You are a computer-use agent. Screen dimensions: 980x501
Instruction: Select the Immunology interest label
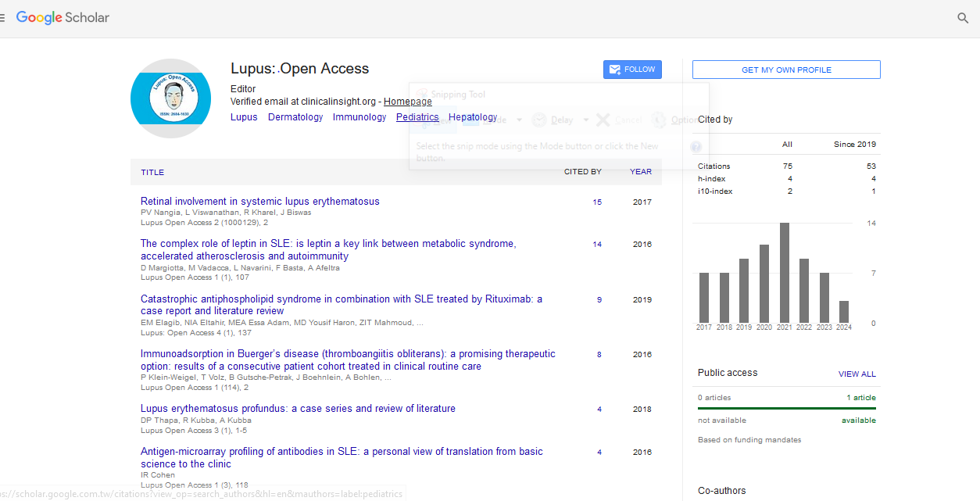359,117
